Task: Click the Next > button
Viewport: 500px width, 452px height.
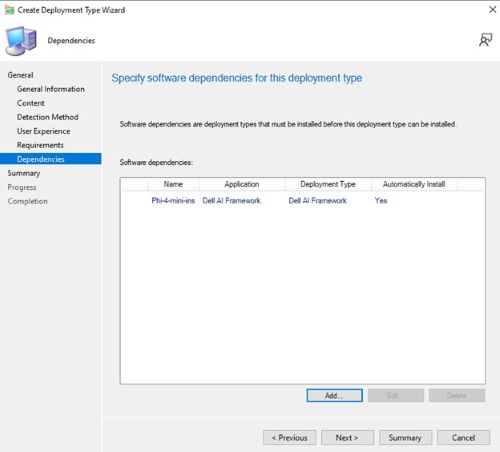Action: (x=347, y=437)
